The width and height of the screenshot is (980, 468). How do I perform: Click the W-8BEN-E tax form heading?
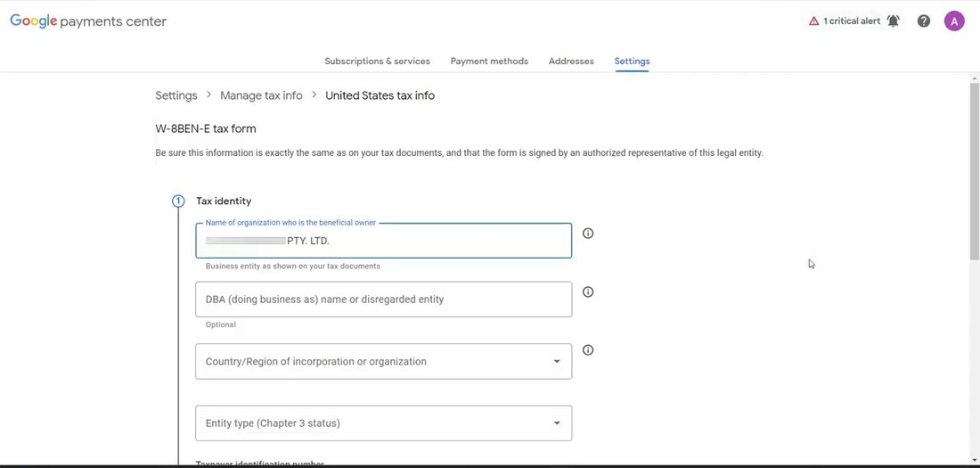[206, 129]
